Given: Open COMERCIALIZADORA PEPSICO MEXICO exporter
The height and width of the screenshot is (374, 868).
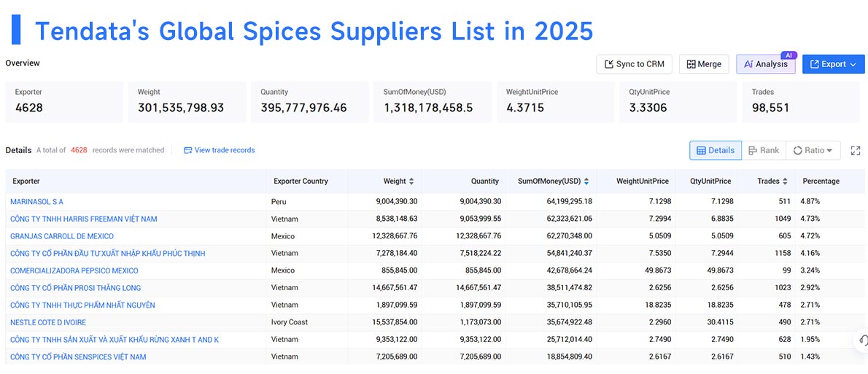Looking at the screenshot, I should (74, 271).
